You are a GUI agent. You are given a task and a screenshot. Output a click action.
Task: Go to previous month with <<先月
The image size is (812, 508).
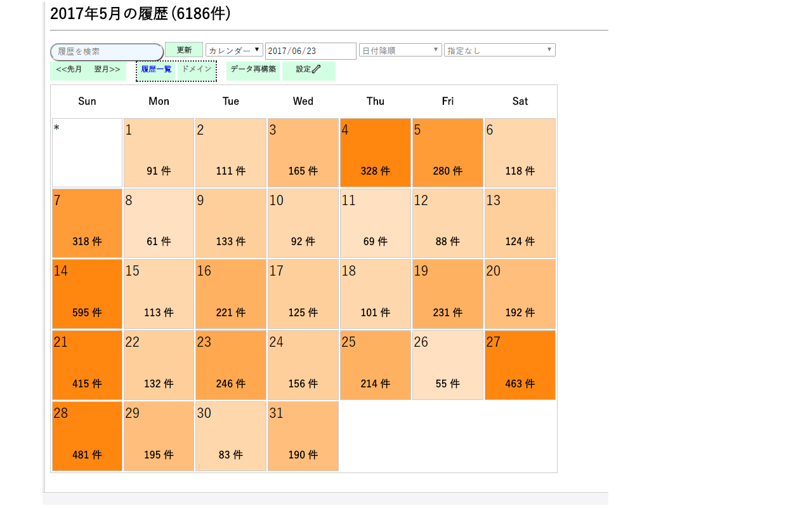click(x=69, y=69)
